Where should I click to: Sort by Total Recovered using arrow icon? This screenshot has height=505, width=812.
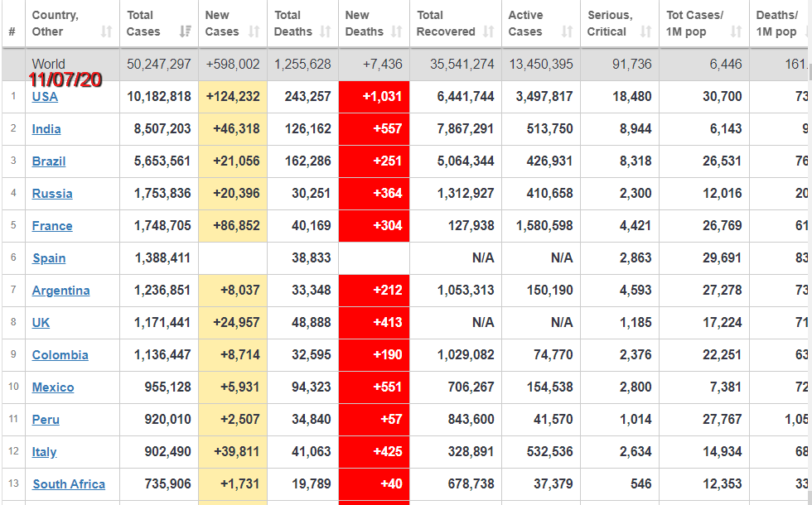[488, 31]
